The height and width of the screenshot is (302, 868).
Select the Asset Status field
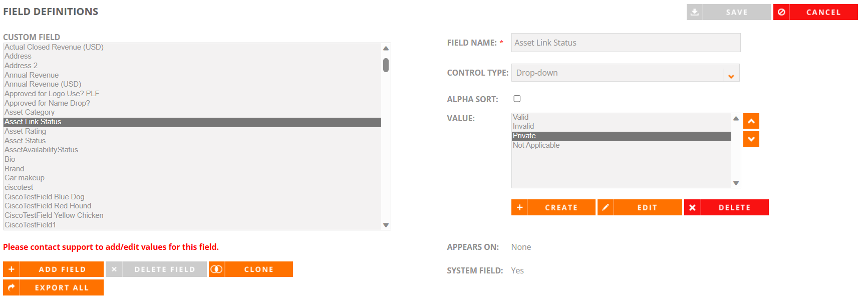pyautogui.click(x=192, y=141)
